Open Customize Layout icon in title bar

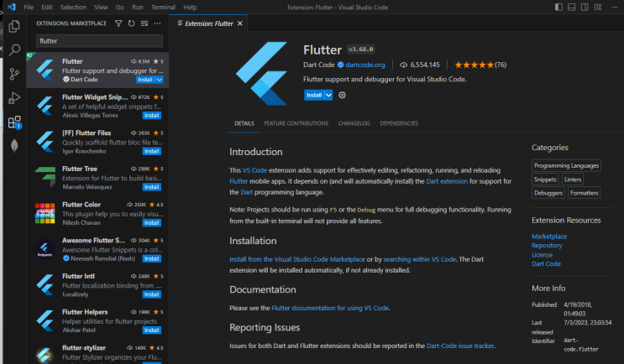tap(598, 8)
